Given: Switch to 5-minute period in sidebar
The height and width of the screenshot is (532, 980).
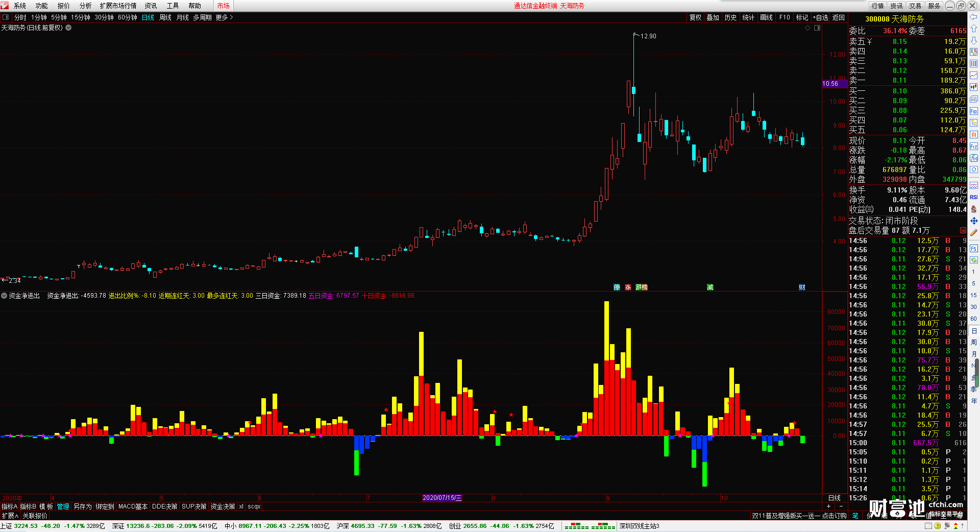Looking at the screenshot, I should pos(974,283).
